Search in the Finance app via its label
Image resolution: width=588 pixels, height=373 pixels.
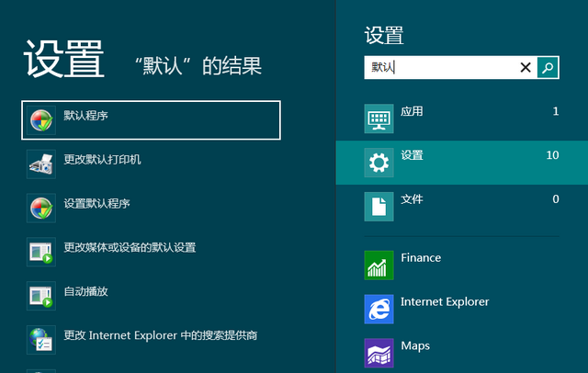coord(421,258)
